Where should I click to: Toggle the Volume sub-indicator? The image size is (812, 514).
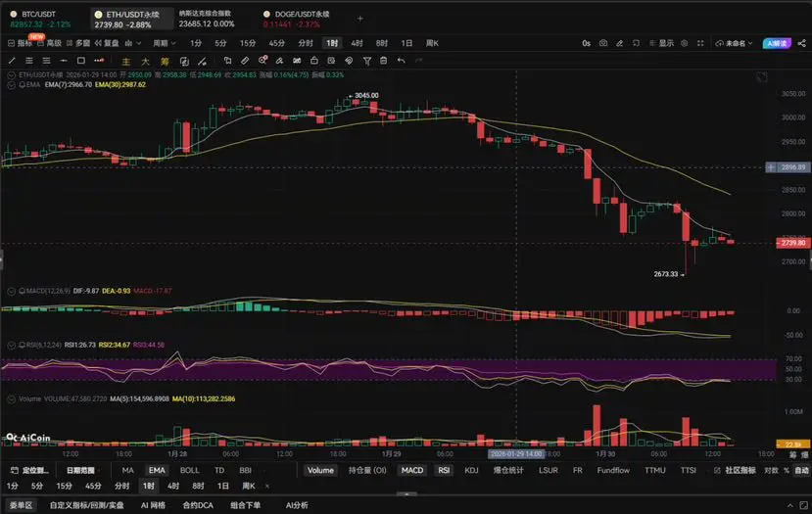point(320,470)
